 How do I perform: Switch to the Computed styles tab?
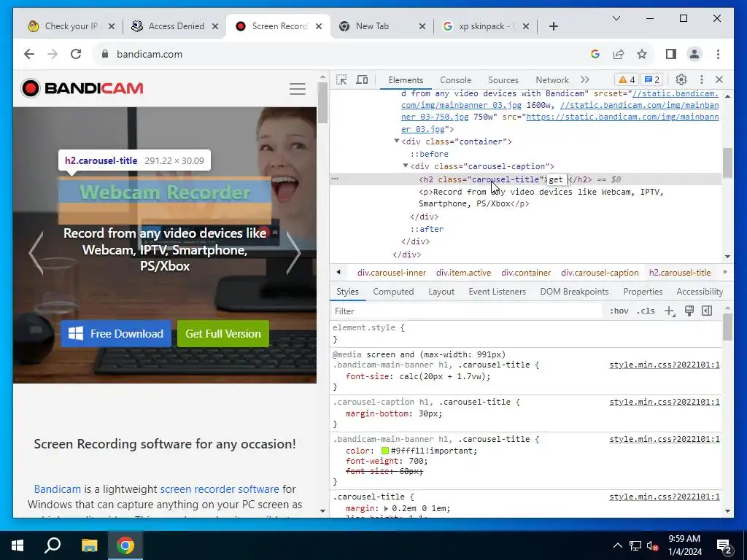(393, 292)
